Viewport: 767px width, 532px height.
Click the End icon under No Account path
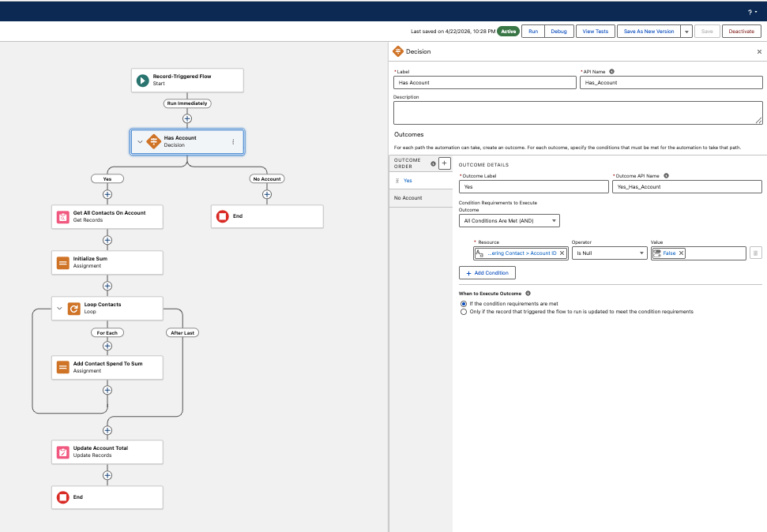pos(223,216)
